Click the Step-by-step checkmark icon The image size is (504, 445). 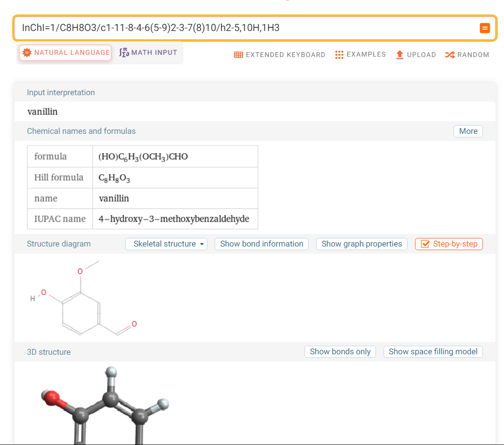click(x=425, y=244)
